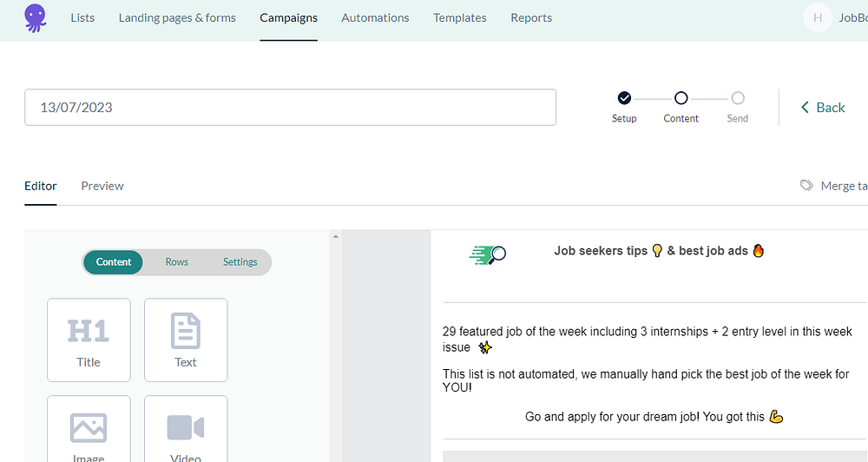The image size is (868, 462).
Task: Select the Rows pill in sidebar
Action: (x=176, y=262)
